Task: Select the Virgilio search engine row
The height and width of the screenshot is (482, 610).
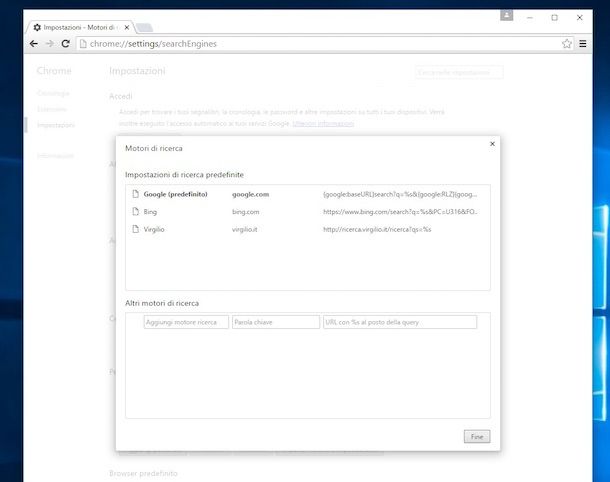Action: click(308, 229)
